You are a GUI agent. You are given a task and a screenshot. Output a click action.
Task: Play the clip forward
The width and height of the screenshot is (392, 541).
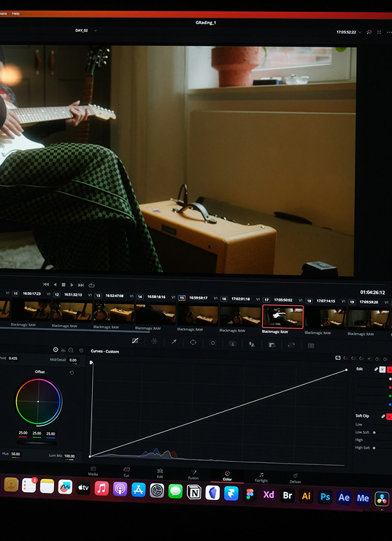72,285
